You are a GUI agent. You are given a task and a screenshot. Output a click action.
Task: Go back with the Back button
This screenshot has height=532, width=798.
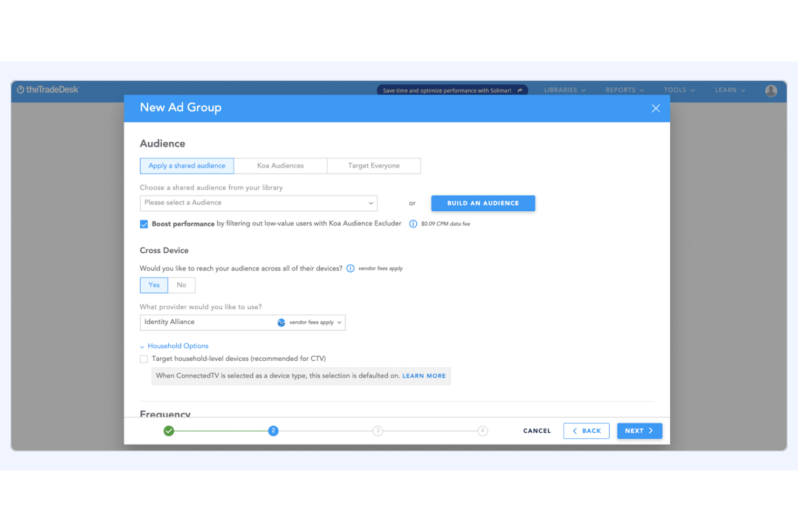coord(587,431)
